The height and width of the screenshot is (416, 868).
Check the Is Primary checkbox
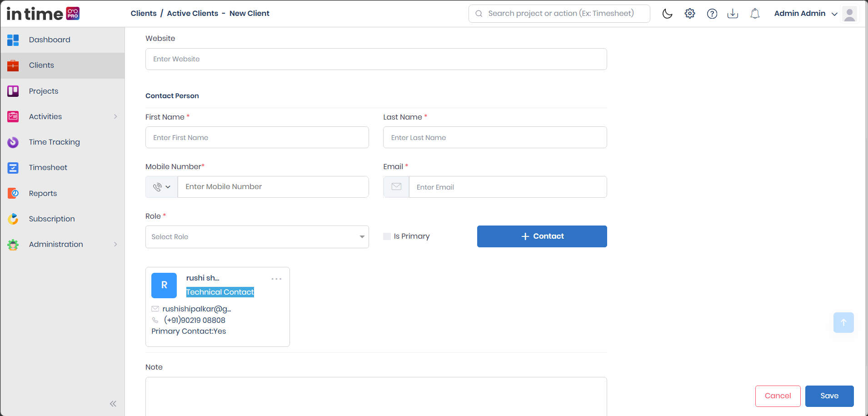pos(387,236)
